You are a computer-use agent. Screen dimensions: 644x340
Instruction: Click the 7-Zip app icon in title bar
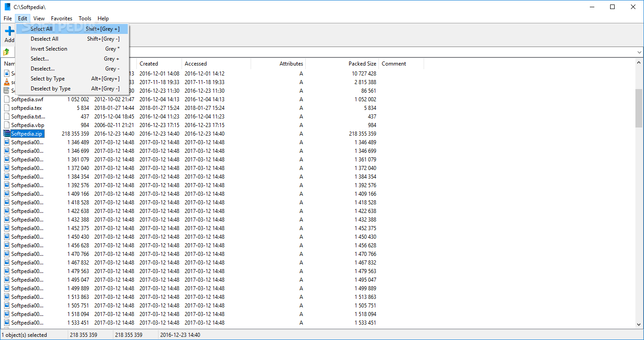pos(7,7)
